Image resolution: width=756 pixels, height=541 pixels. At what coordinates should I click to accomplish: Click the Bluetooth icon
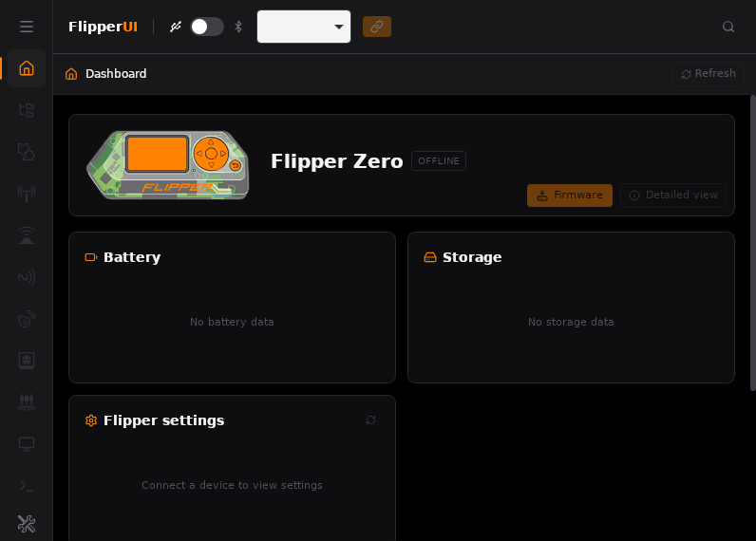coord(238,27)
